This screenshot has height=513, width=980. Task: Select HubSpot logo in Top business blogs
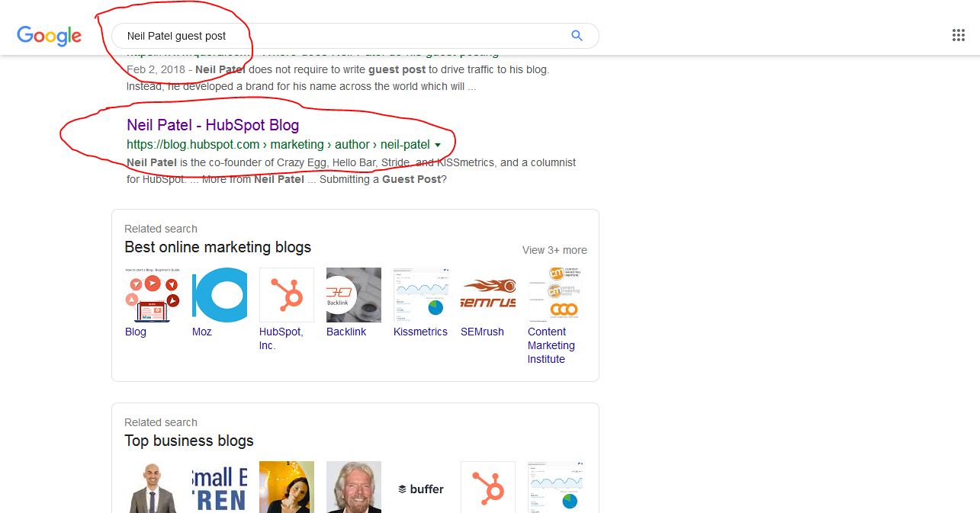click(488, 487)
